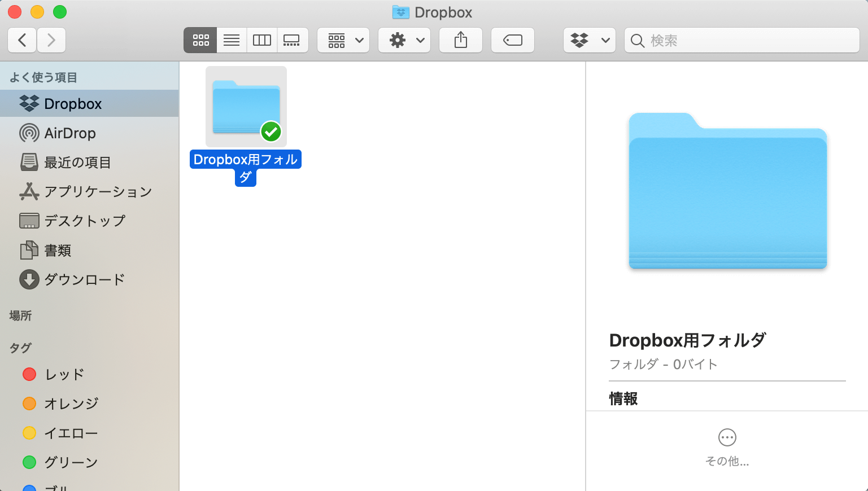Click the 検索 search field
This screenshot has width=868, height=491.
tap(742, 40)
